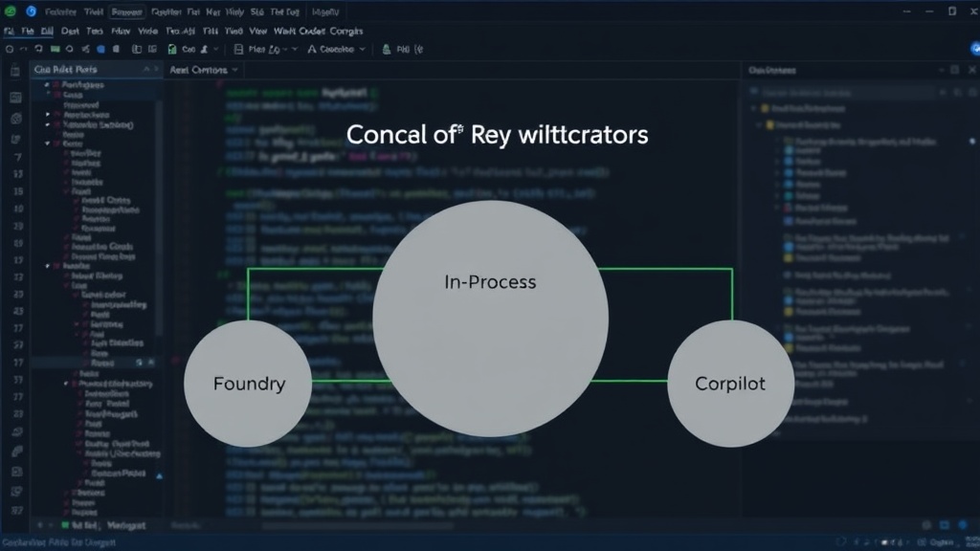Open the Aeel Cerrtons tab dropdown arrow
980x551 pixels.
click(x=235, y=69)
